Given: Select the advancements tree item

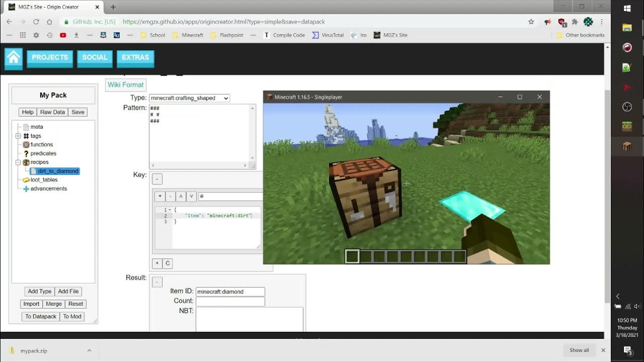Looking at the screenshot, I should [48, 189].
